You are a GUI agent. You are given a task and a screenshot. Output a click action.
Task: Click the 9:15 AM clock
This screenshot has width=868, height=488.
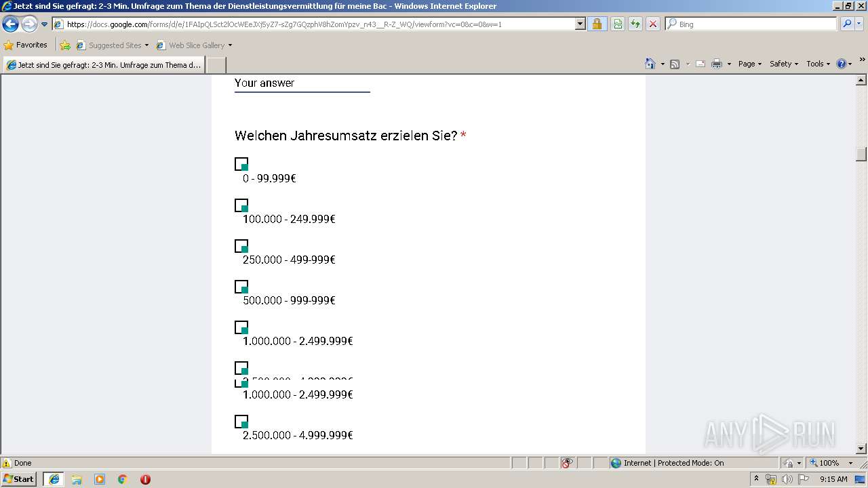click(833, 479)
